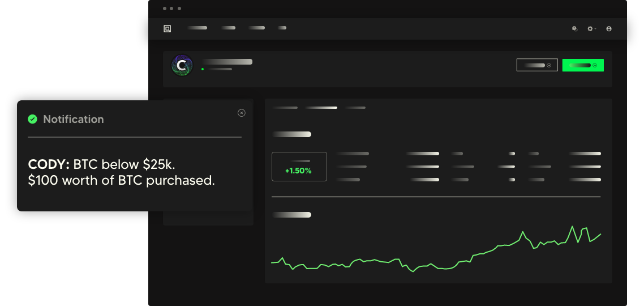Click the +1.50% performance box

[x=299, y=167]
